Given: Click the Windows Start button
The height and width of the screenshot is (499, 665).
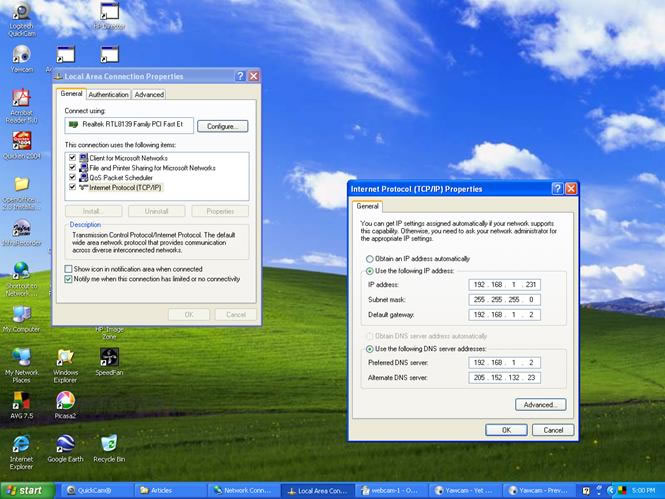Looking at the screenshot, I should (x=28, y=491).
